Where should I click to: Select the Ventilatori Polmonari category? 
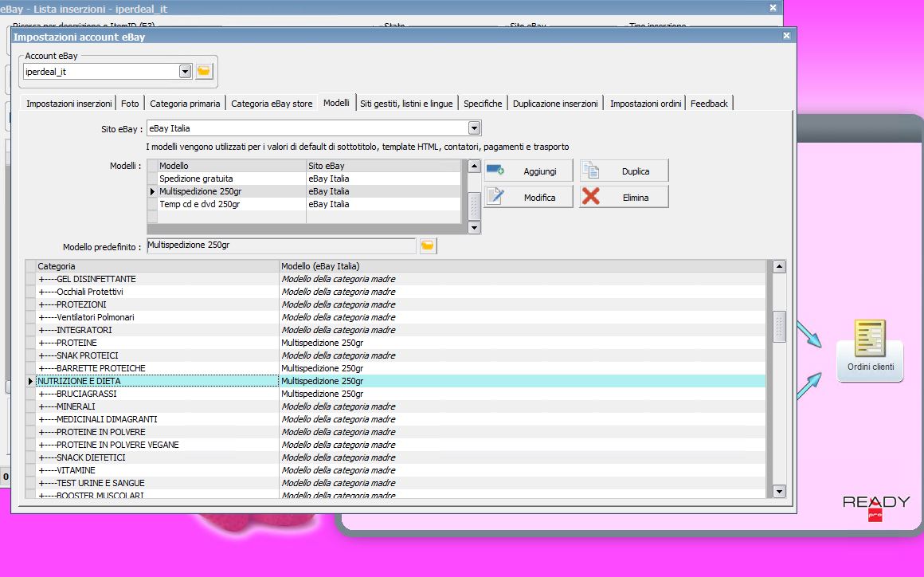[395, 317]
